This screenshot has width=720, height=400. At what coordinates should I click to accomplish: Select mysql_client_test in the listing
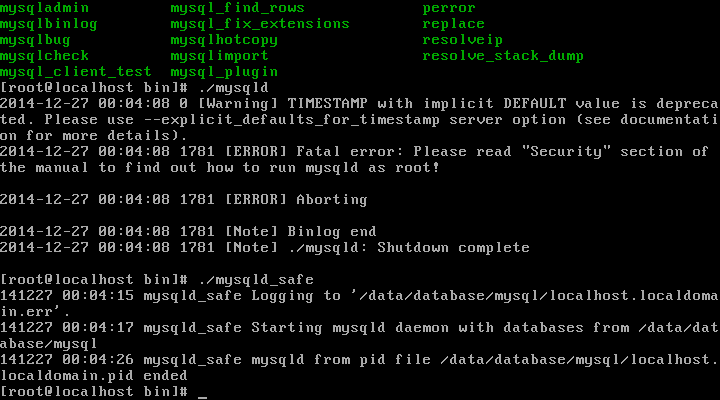coord(76,72)
